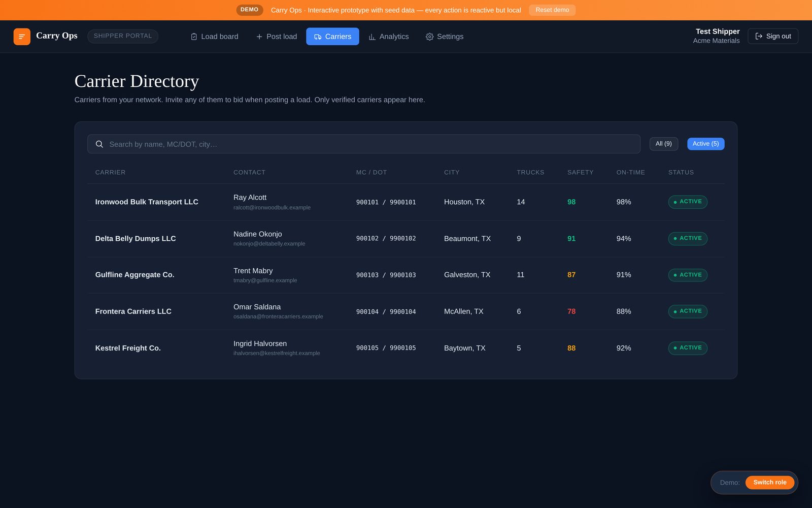Viewport: 812px width, 508px height.
Task: Click the orange Carry Ops logo icon
Action: (x=22, y=37)
